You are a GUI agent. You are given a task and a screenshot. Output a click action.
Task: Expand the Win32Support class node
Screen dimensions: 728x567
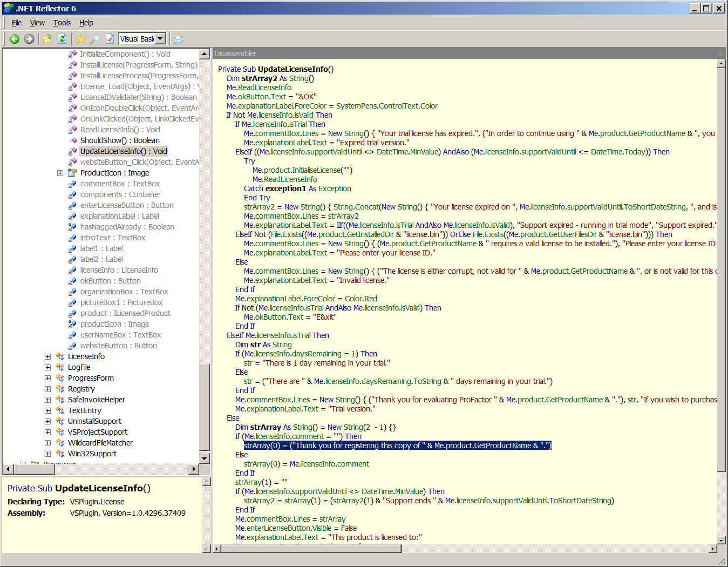[47, 454]
